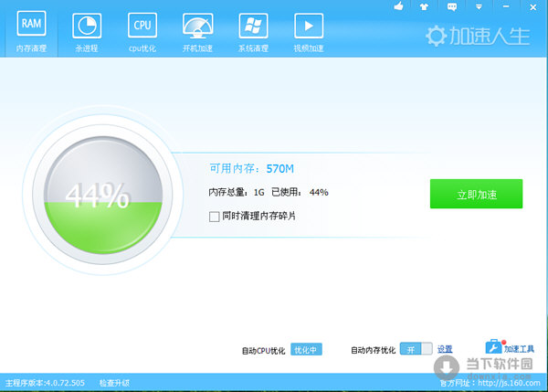This screenshot has width=548, height=392.
Task: Select the 系统清理 Windows tab
Action: click(253, 32)
